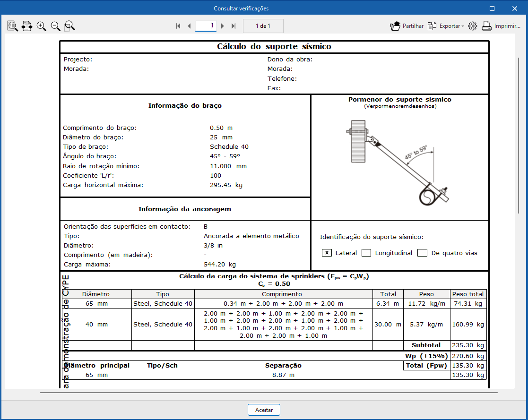
Task: Click the page number input field
Action: tap(206, 26)
